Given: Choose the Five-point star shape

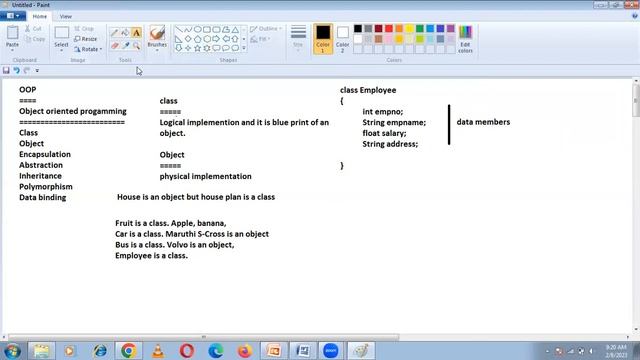Looking at the screenshot, I should (197, 48).
